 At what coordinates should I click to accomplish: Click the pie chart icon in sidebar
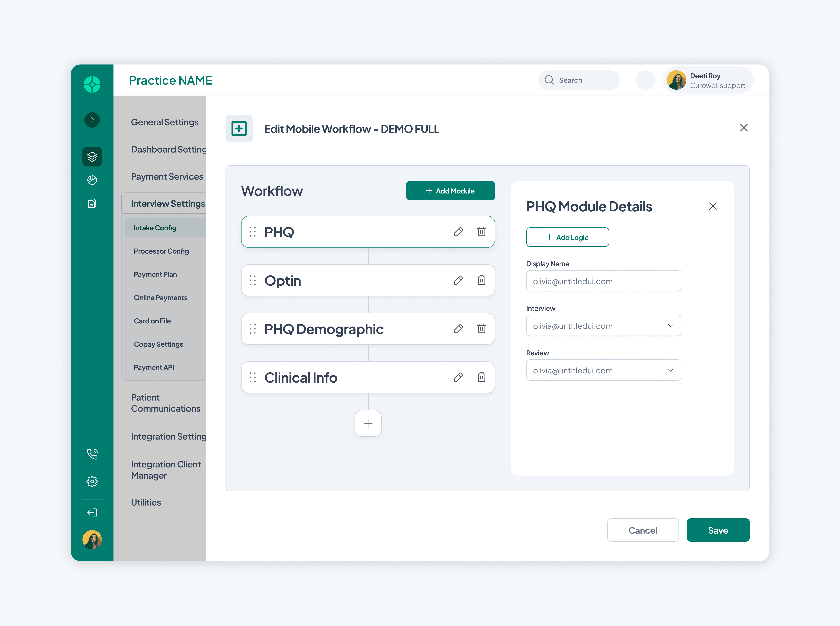92,180
